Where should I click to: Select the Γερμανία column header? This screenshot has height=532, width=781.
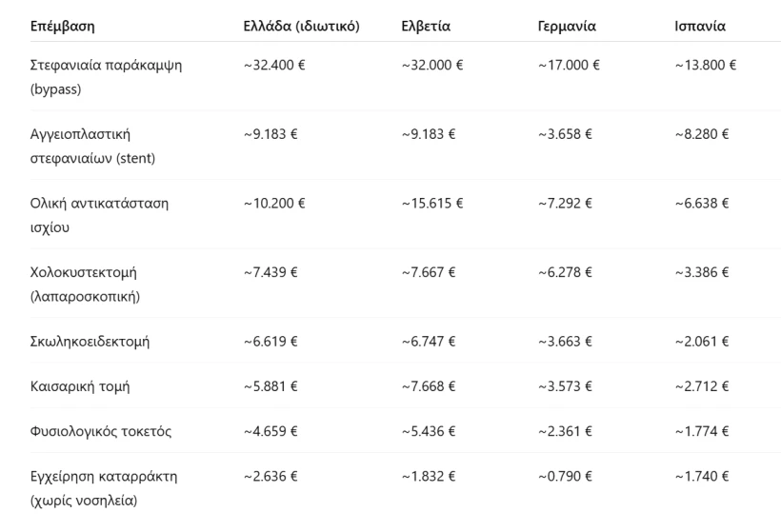tap(567, 26)
